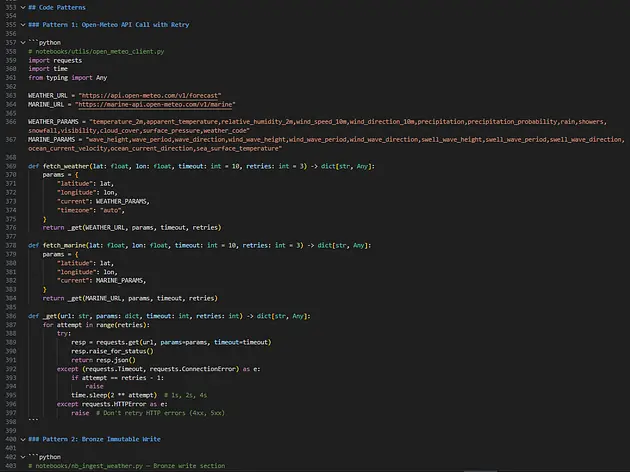
Task: Click the MARINE_PARAMS variable at line 367
Action: tap(51, 139)
